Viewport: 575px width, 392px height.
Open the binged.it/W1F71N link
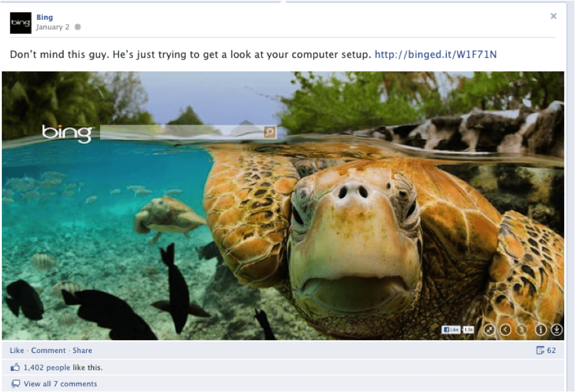(x=436, y=55)
